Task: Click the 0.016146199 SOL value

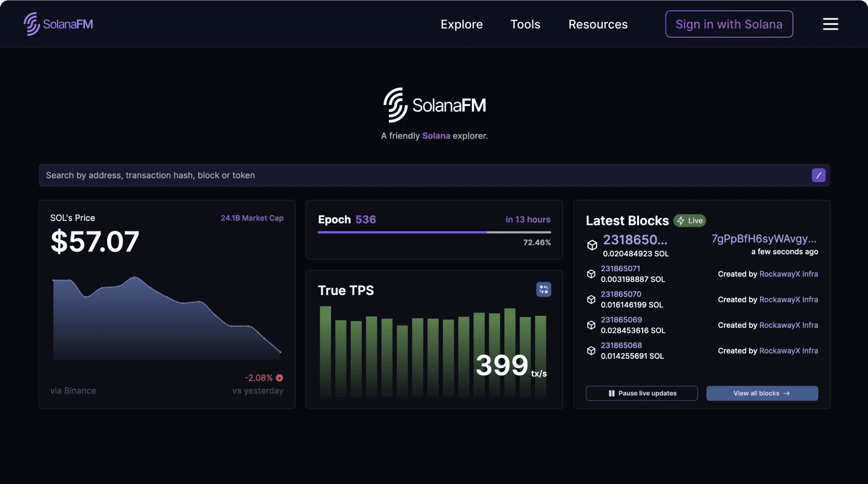Action: pos(632,305)
